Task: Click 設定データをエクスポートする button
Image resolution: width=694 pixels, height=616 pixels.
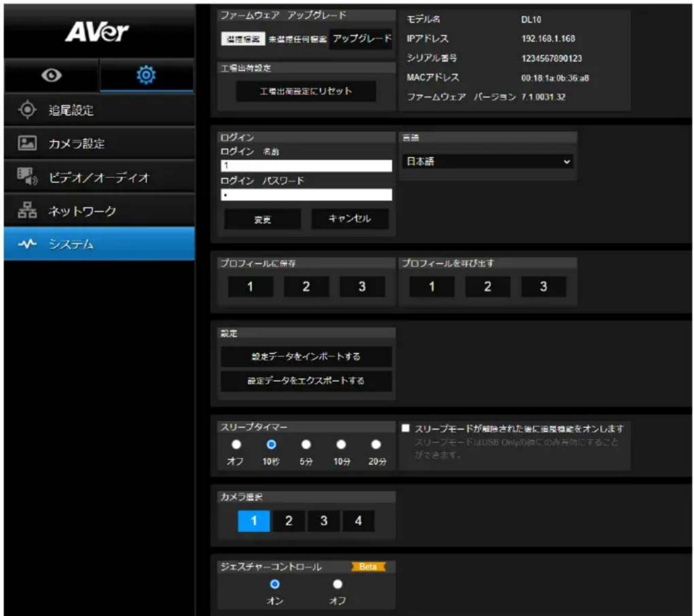Action: (306, 381)
